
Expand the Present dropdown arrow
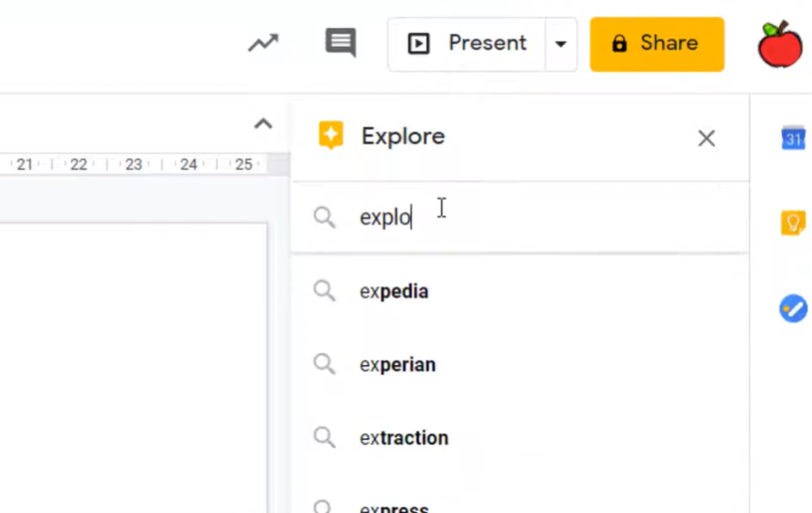pyautogui.click(x=560, y=44)
